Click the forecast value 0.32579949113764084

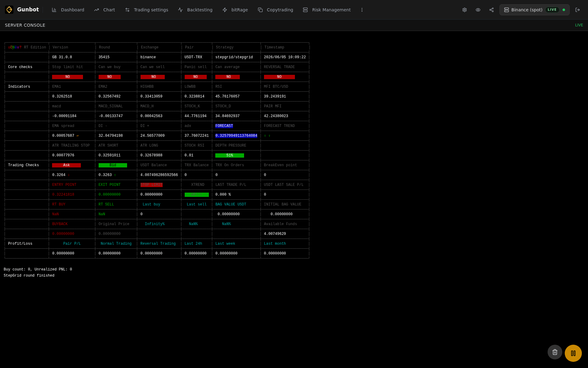236,136
